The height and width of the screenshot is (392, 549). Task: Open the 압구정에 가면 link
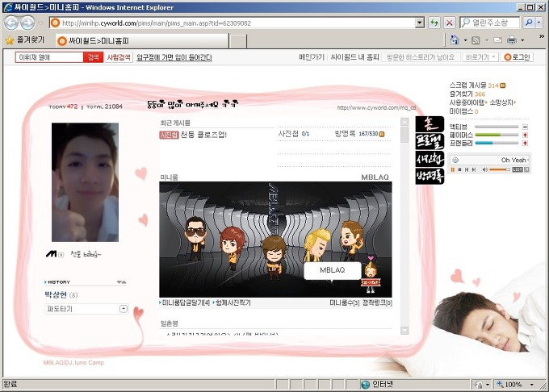click(x=174, y=58)
